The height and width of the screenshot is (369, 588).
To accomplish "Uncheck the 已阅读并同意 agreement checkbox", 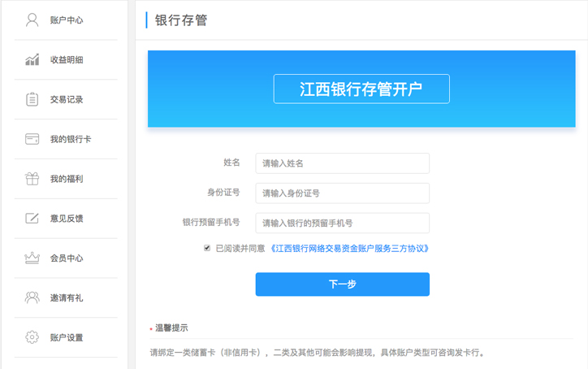I will click(207, 248).
